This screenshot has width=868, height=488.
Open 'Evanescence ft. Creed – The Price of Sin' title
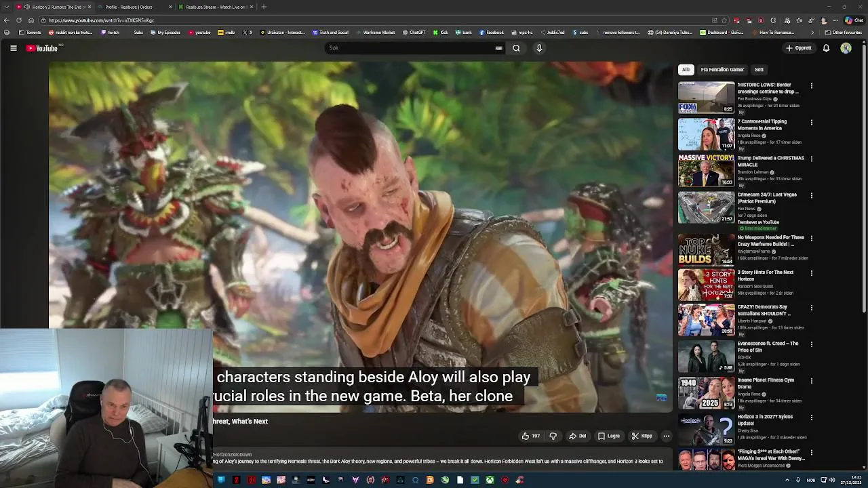(x=768, y=347)
